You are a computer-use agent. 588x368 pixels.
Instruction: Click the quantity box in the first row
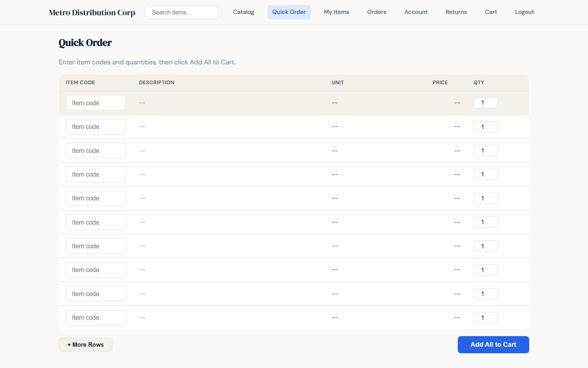(x=486, y=103)
